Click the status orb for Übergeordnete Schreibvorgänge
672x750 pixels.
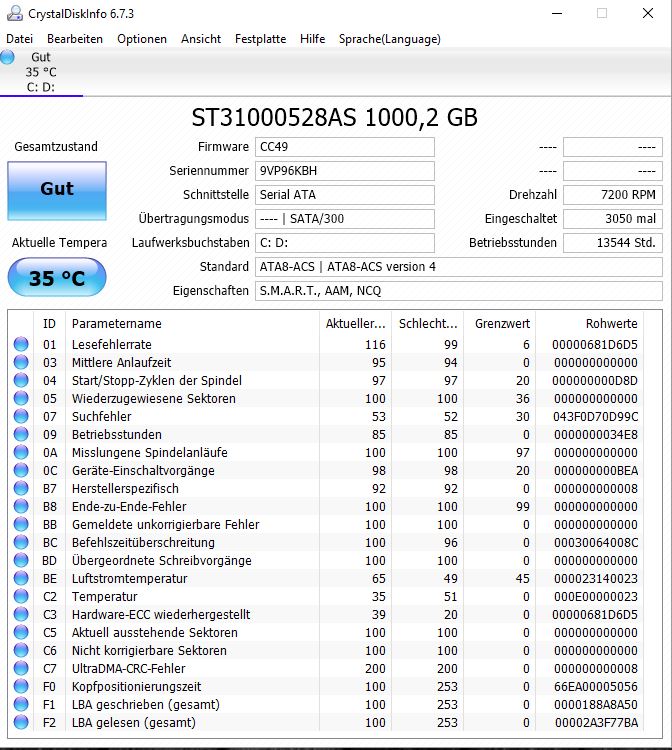click(21, 560)
